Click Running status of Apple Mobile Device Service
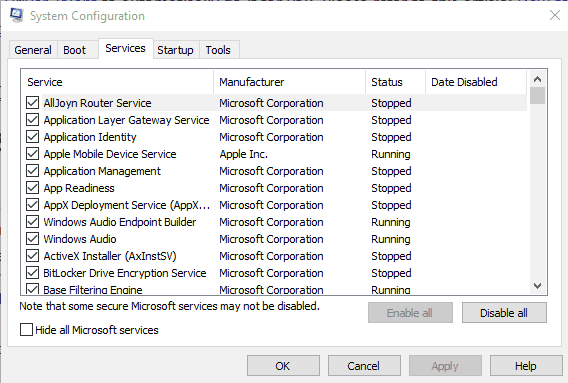 tap(391, 154)
